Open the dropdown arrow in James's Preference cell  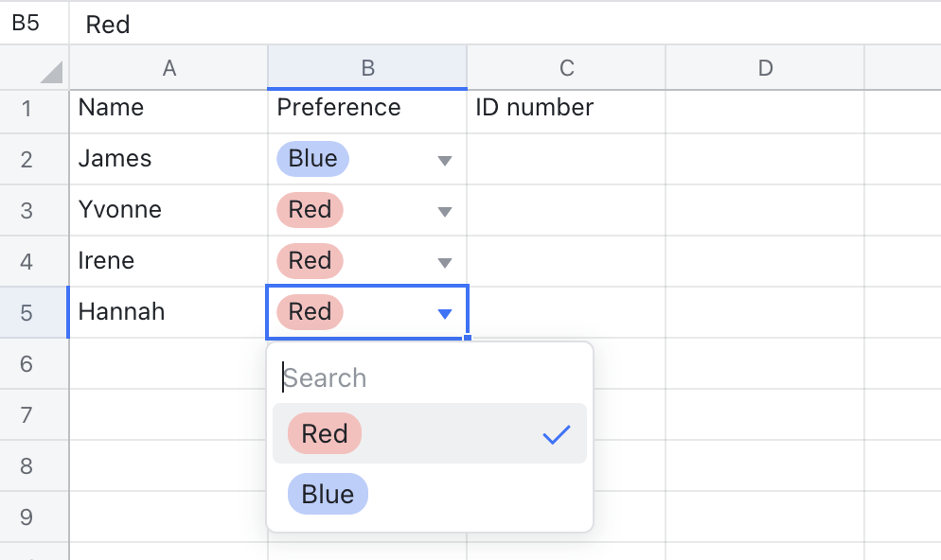445,161
